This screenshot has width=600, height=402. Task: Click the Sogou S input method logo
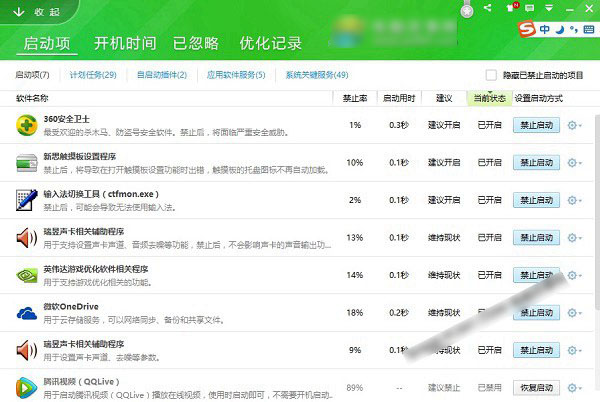click(x=527, y=29)
